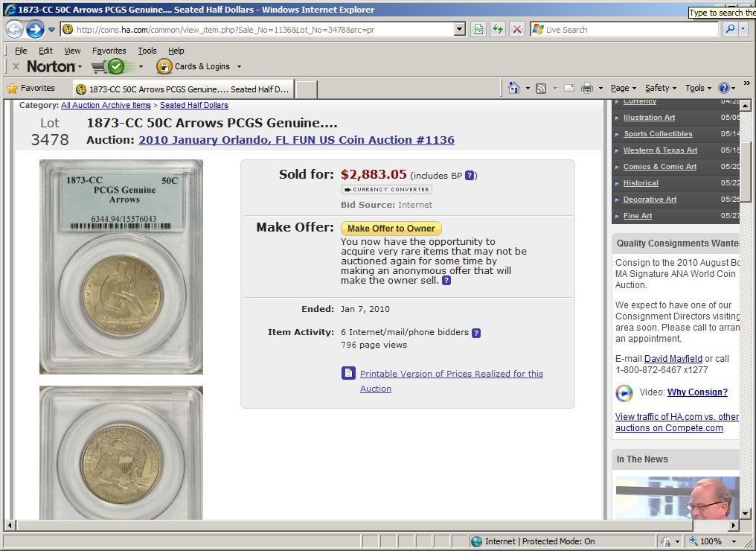Click the Read Mail envelope icon
Screen dimensions: 756x551
pos(569,89)
